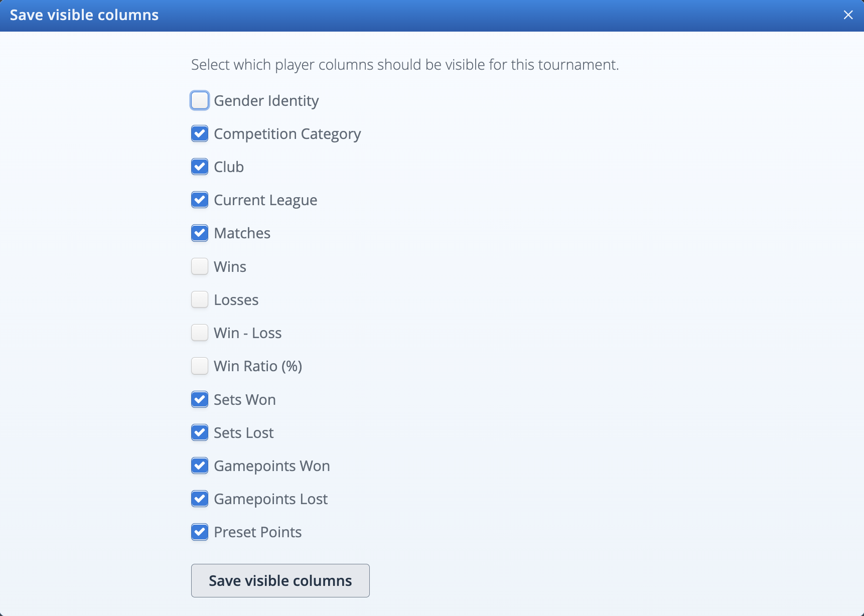Image resolution: width=864 pixels, height=616 pixels.
Task: Tick the Losses checkbox
Action: click(x=200, y=299)
